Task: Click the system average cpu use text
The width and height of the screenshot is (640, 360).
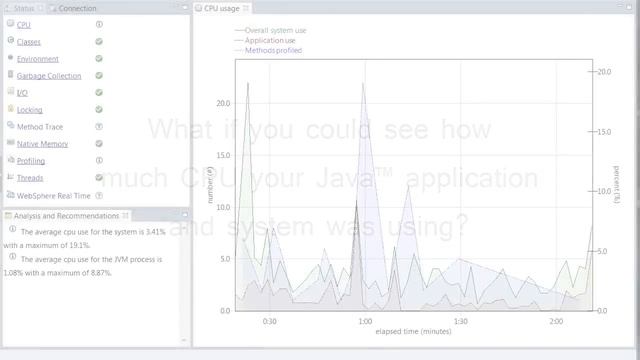Action: click(x=84, y=238)
